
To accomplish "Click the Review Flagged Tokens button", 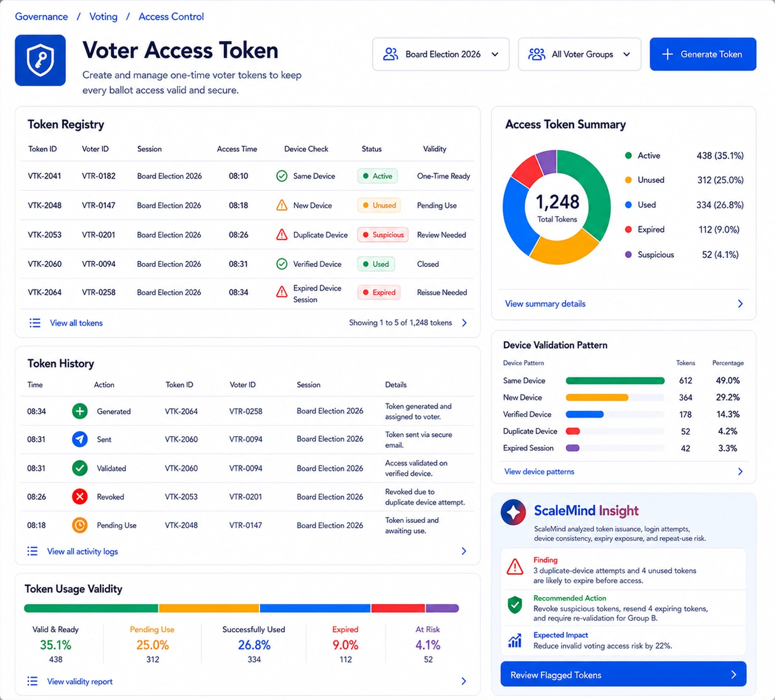I will coord(623,675).
